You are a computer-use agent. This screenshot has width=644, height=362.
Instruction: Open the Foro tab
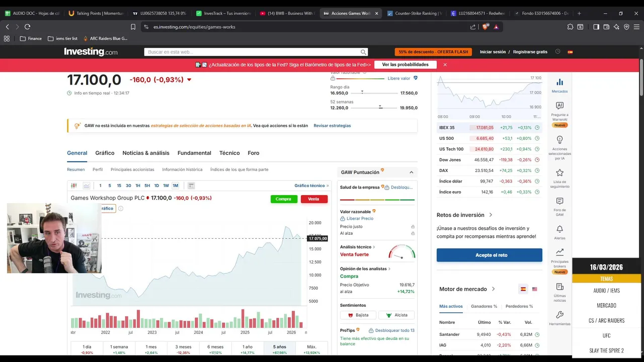[254, 153]
